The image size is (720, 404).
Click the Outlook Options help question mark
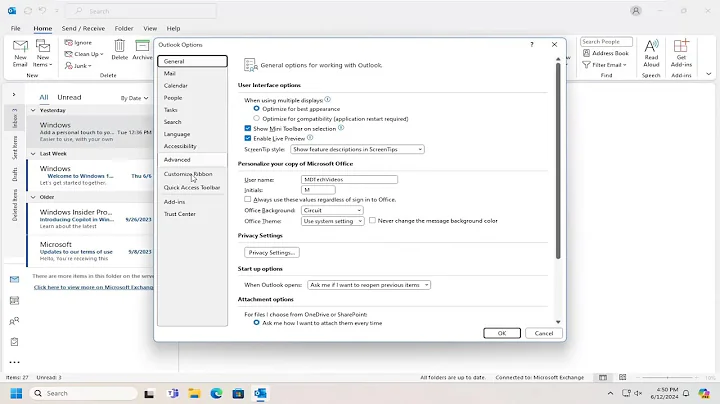point(532,45)
